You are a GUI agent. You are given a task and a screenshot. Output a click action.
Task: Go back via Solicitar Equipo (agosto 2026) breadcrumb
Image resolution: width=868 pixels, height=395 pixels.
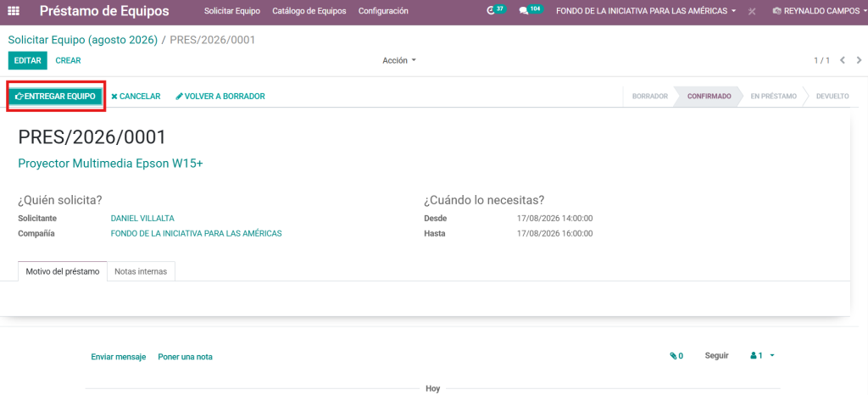83,40
